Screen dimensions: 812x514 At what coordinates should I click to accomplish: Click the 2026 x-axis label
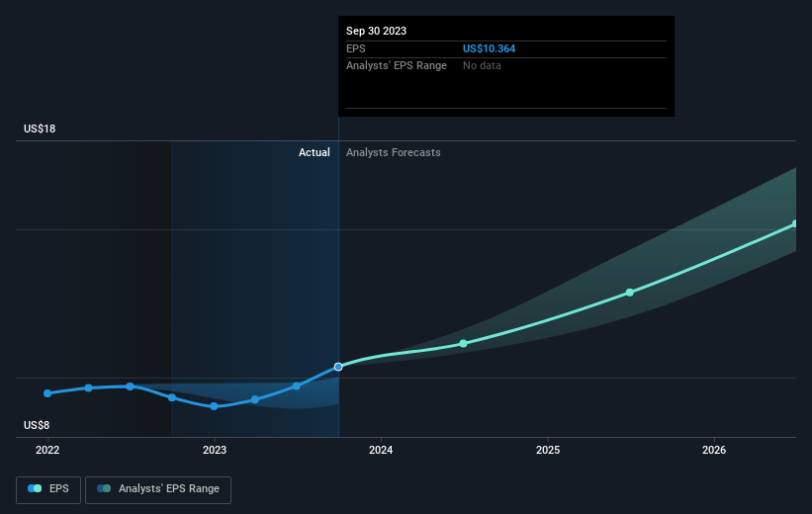pos(714,451)
